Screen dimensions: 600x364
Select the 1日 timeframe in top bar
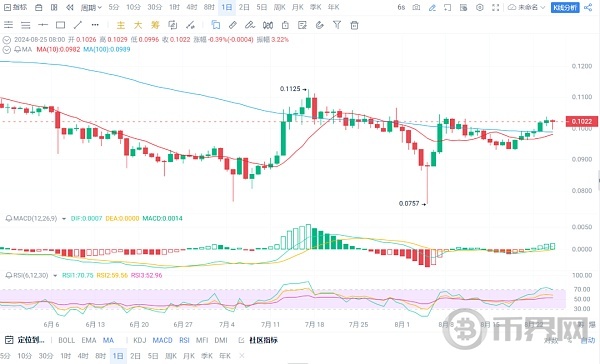pyautogui.click(x=227, y=7)
